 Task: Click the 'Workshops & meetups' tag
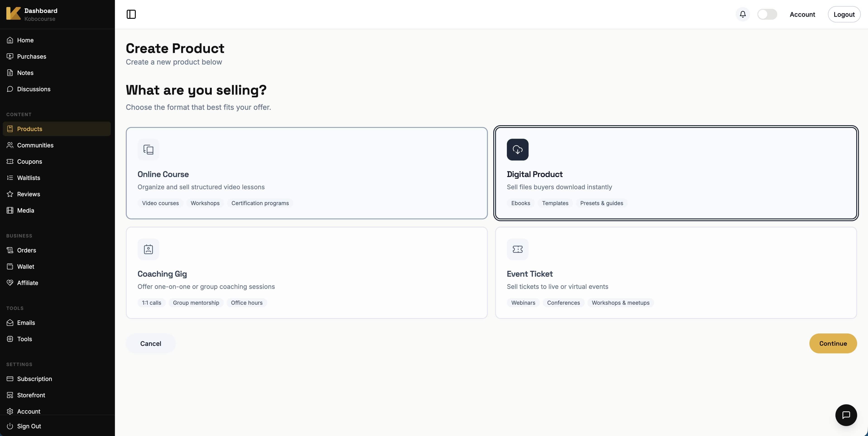[x=621, y=303]
